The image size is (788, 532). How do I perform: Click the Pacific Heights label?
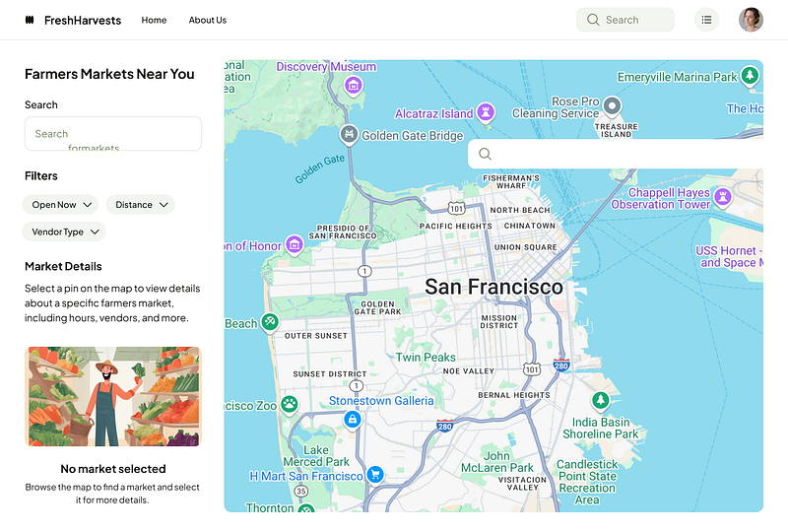[456, 227]
